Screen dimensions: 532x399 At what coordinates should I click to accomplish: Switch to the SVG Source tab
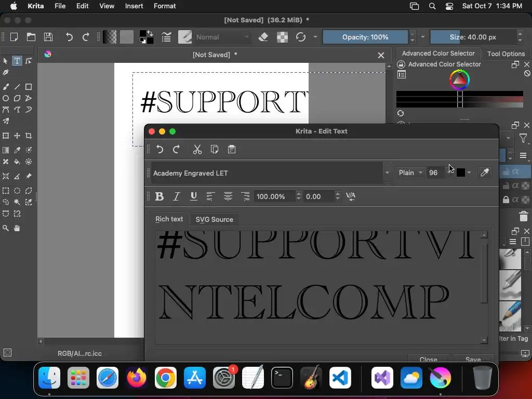coord(215,220)
